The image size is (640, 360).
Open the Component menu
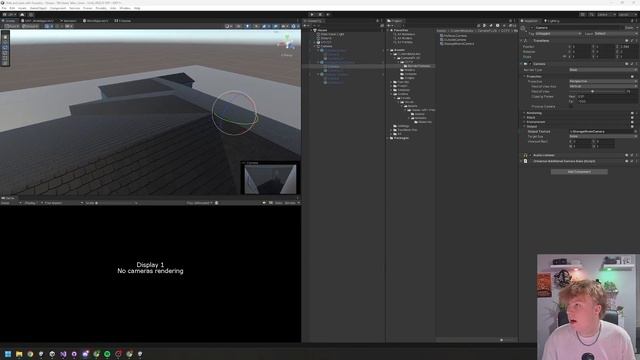(58, 8)
